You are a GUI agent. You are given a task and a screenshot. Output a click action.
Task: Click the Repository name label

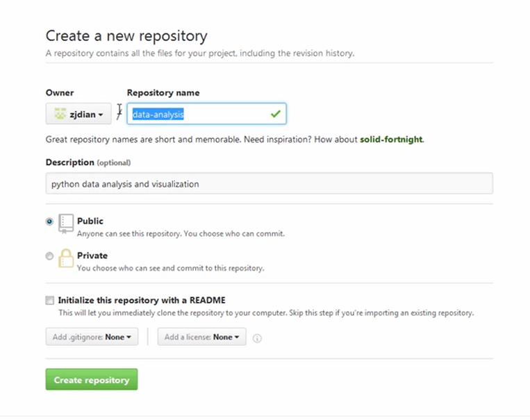point(163,92)
